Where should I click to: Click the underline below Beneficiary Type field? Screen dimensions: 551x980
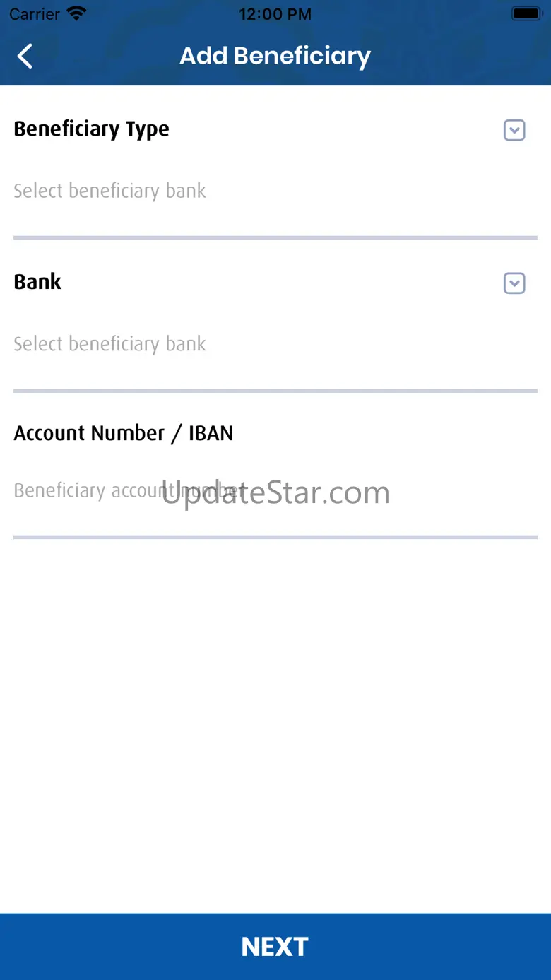click(x=275, y=238)
